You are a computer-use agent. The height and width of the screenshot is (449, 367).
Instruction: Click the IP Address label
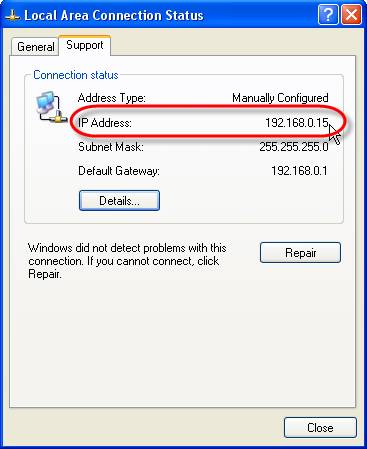[105, 123]
